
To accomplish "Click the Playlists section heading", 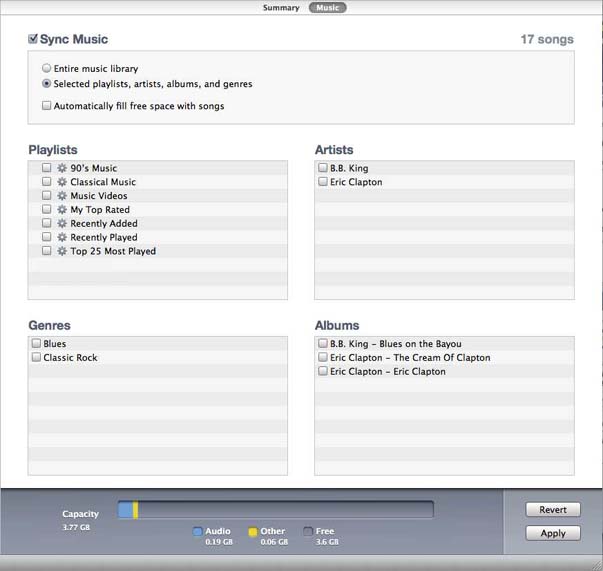I will 53,150.
